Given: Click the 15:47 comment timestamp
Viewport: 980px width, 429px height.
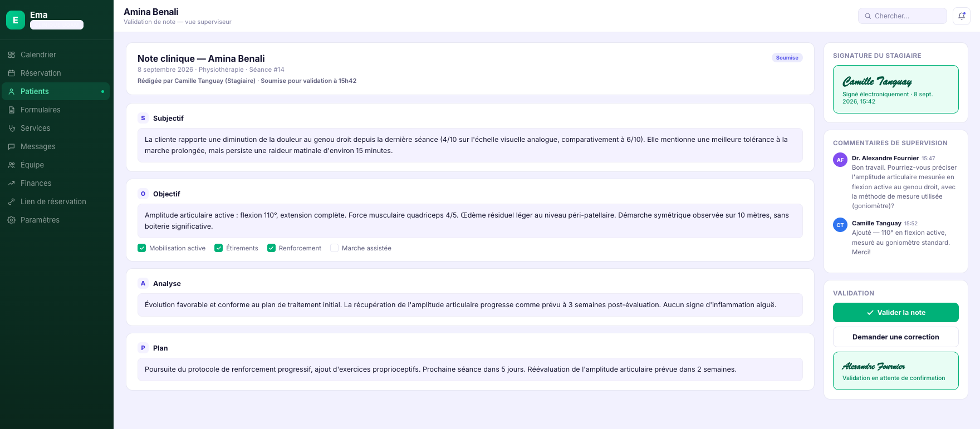Looking at the screenshot, I should click(928, 159).
